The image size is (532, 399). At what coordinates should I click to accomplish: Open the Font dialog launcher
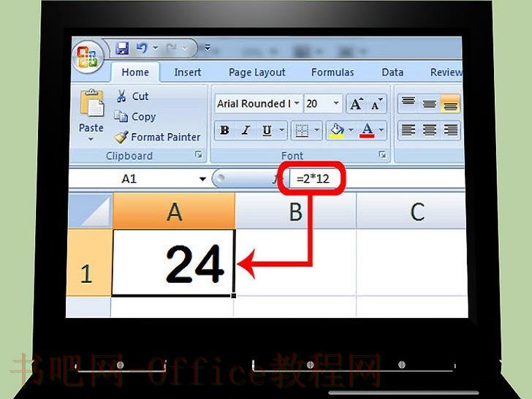382,155
